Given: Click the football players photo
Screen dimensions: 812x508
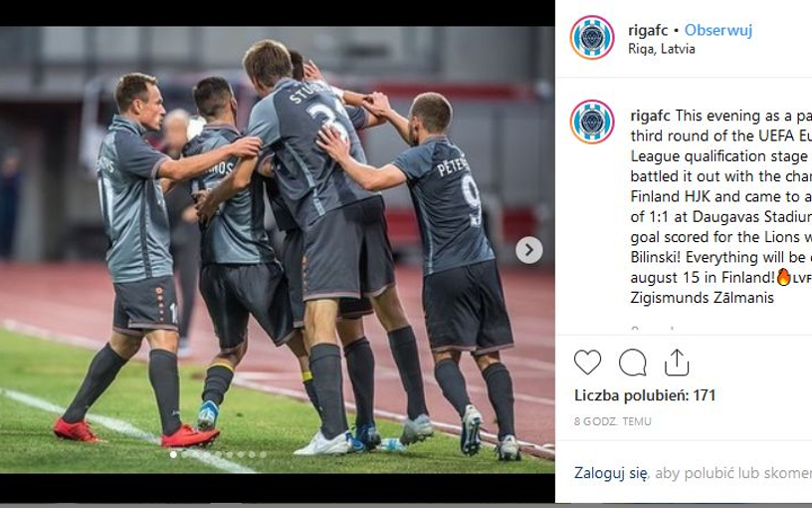Looking at the screenshot, I should (x=277, y=250).
